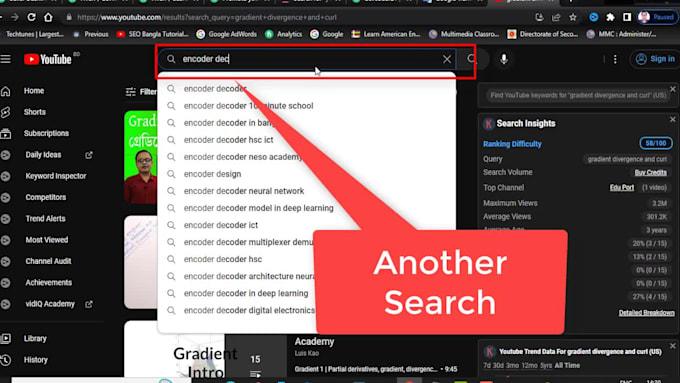Open the Detailed Breakdown link
Screen dimensions: 680x383
pos(646,313)
